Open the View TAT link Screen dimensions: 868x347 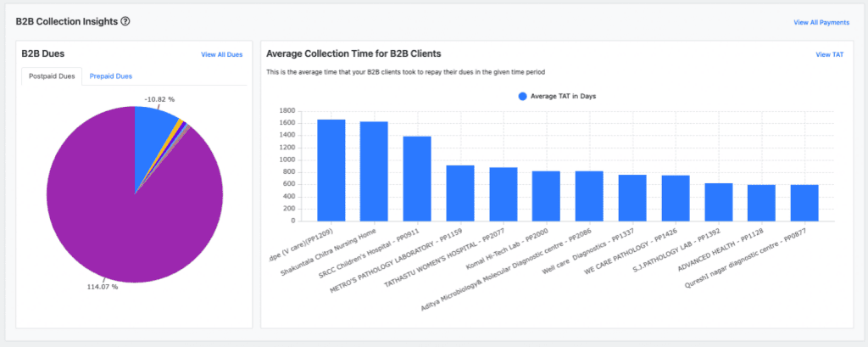(829, 54)
